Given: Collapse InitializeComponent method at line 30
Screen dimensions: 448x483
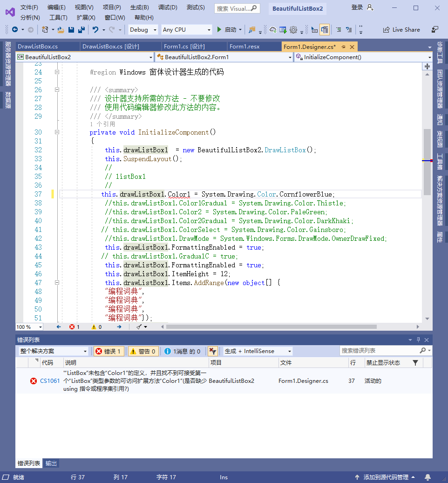Looking at the screenshot, I should point(57,132).
